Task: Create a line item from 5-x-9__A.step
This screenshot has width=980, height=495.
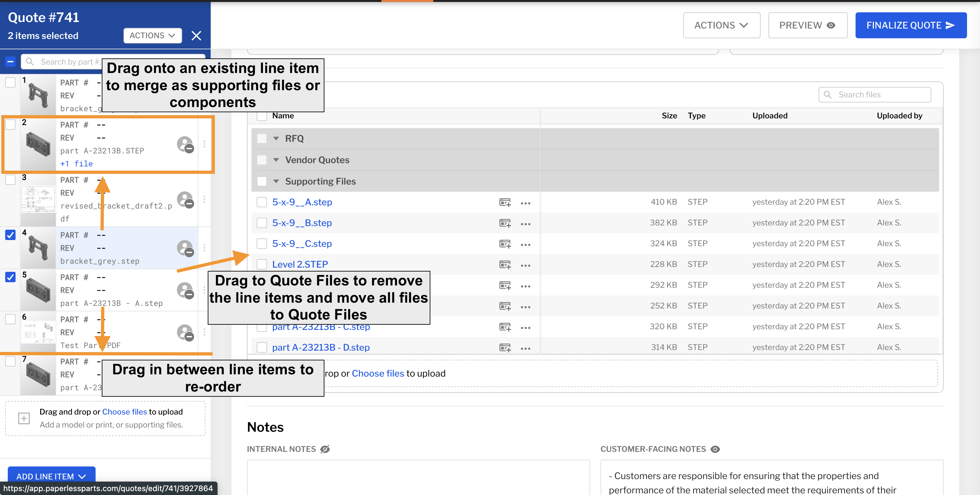Action: [505, 202]
